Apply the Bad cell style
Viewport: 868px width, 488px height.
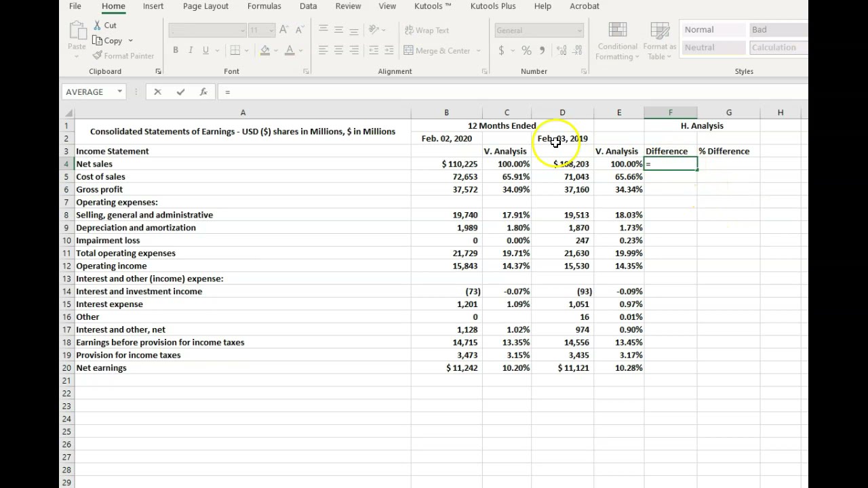tap(778, 30)
